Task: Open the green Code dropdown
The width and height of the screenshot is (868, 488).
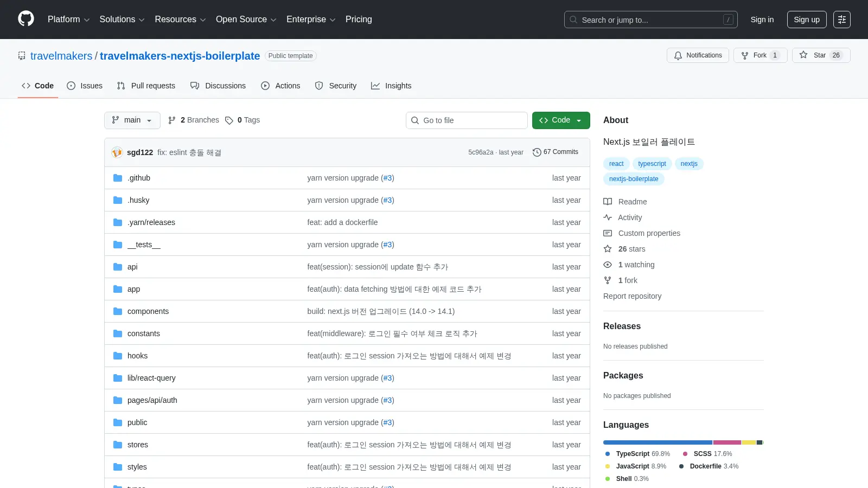Action: (x=561, y=120)
